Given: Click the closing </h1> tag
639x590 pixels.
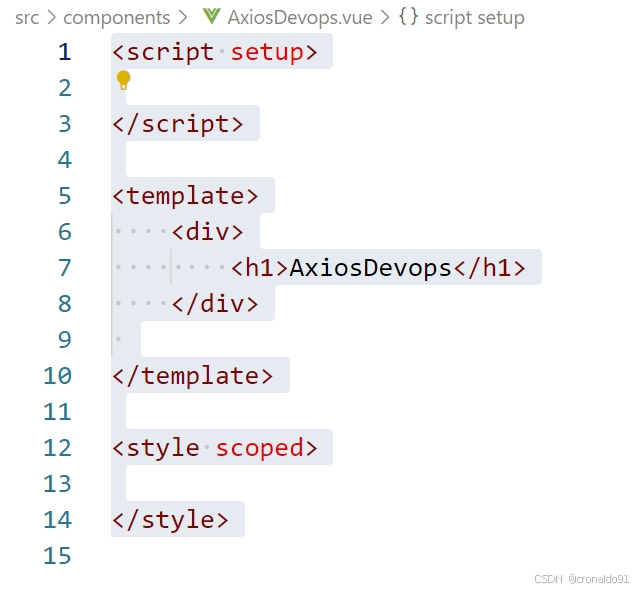Looking at the screenshot, I should 489,268.
